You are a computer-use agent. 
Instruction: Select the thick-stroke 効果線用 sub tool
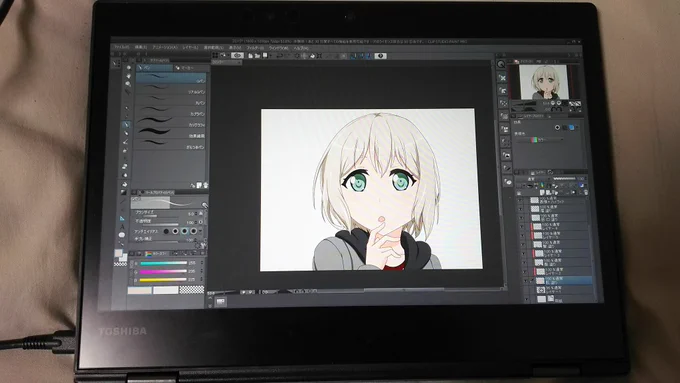(171, 133)
